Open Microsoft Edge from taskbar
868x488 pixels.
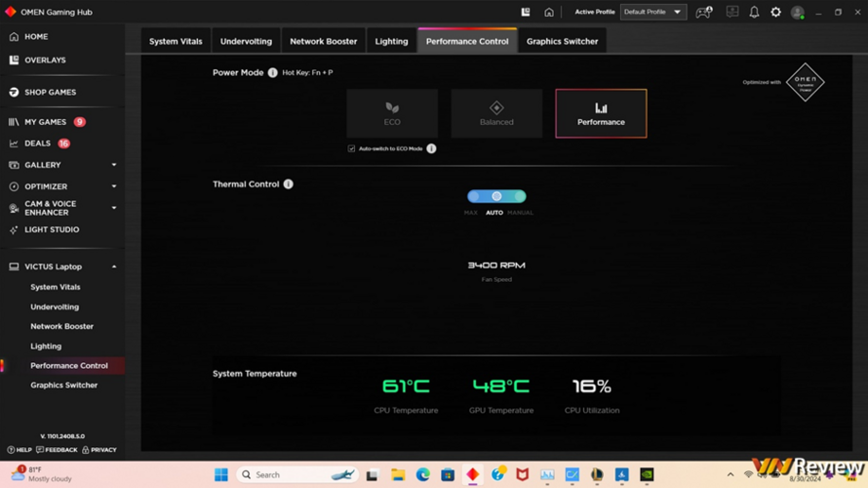pyautogui.click(x=423, y=474)
